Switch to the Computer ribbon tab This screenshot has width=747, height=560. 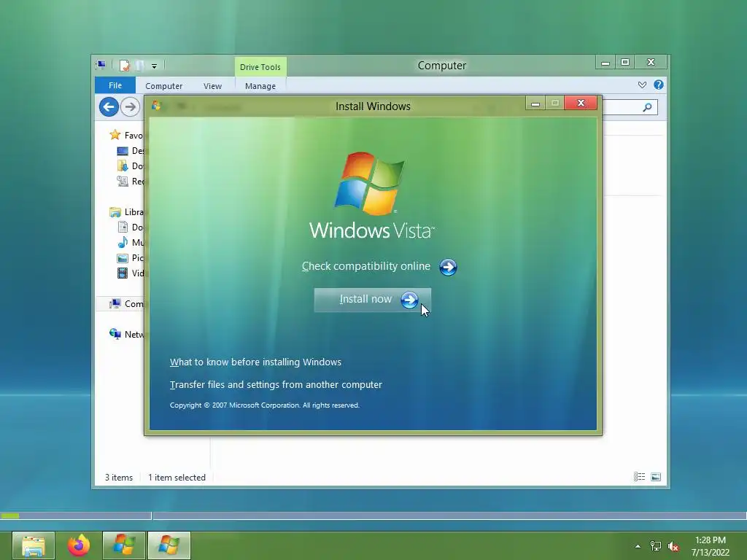click(x=164, y=86)
